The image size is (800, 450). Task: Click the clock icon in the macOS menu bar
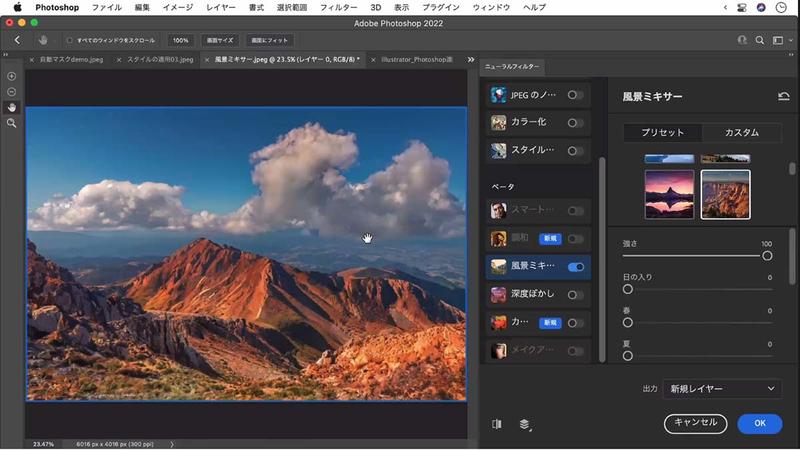[x=781, y=7]
